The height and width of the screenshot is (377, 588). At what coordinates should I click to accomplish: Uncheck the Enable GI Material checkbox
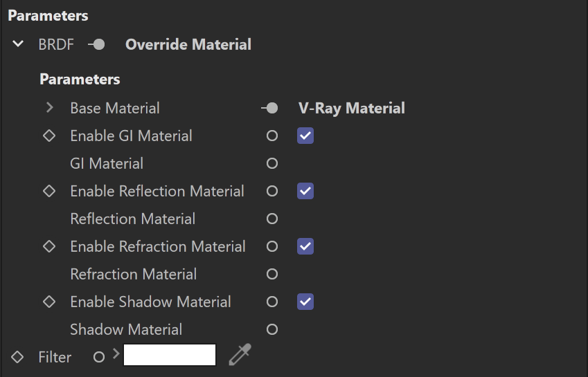[x=305, y=136]
